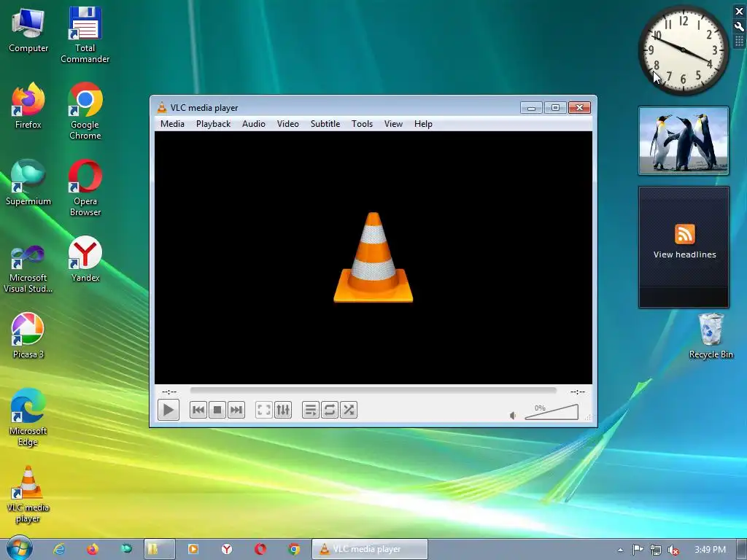Click the analog clock gadget
747x560 pixels.
(683, 50)
